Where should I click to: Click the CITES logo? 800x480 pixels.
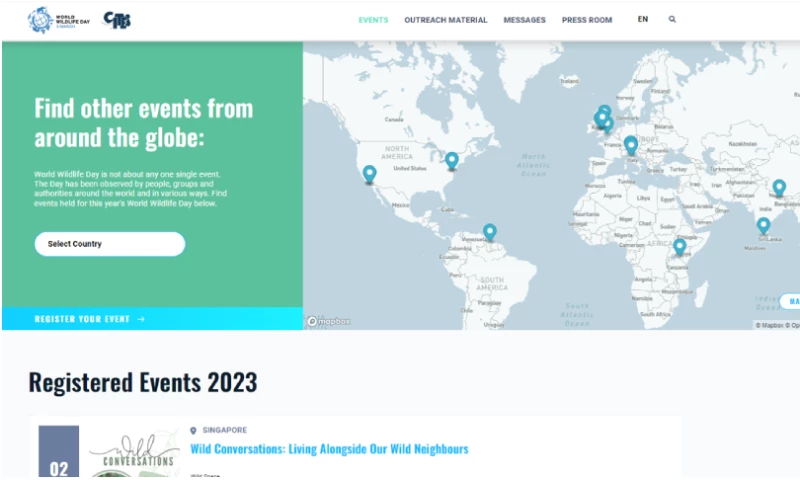tap(117, 20)
